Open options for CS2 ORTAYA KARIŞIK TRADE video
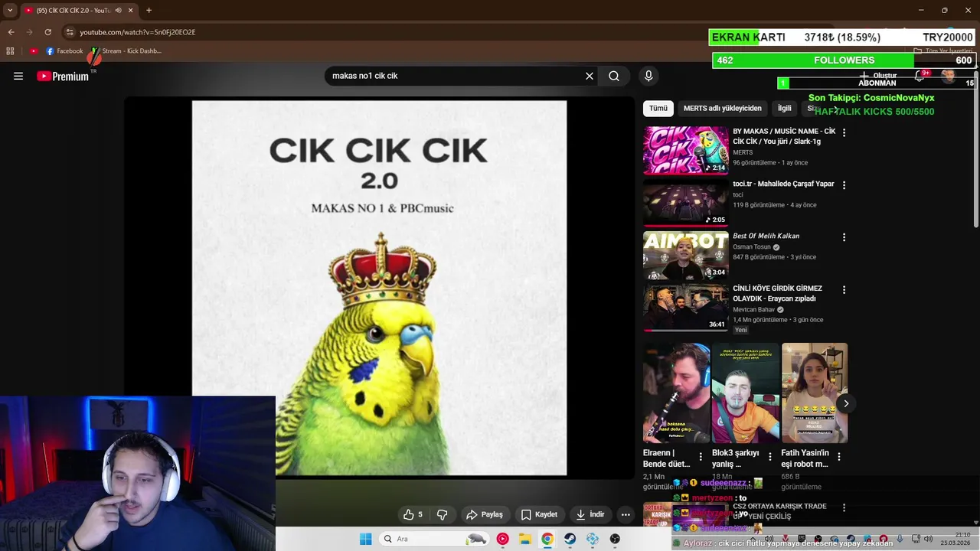This screenshot has width=980, height=551. pos(844,508)
